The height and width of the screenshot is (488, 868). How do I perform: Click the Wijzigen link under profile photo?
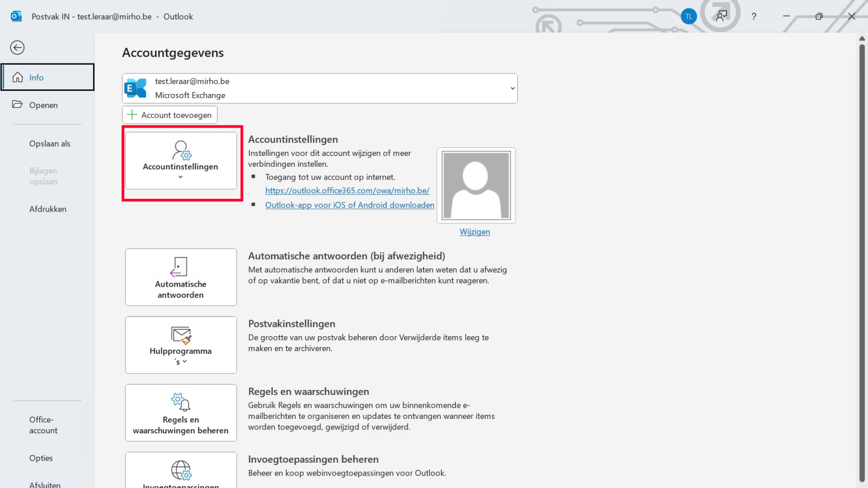[x=475, y=232]
